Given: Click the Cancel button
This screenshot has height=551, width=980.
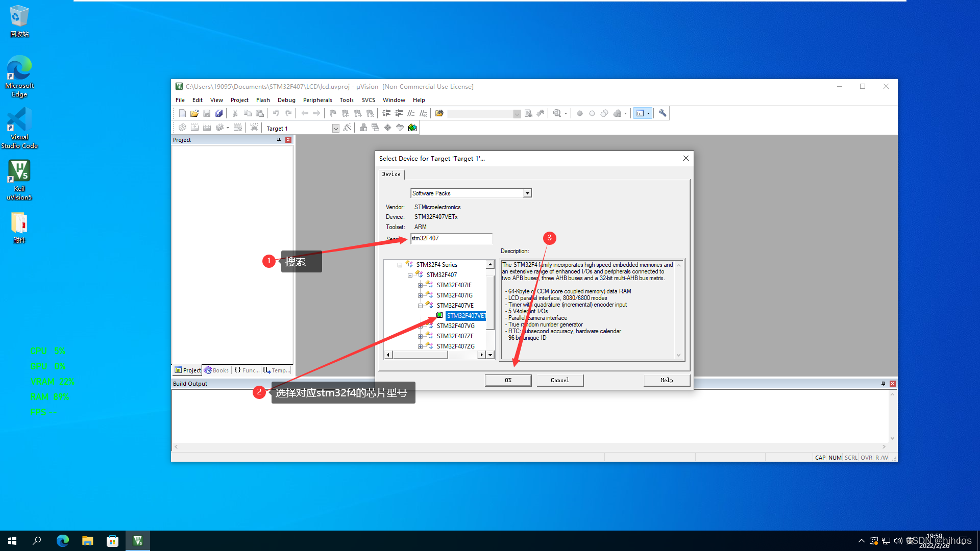Looking at the screenshot, I should [x=560, y=380].
